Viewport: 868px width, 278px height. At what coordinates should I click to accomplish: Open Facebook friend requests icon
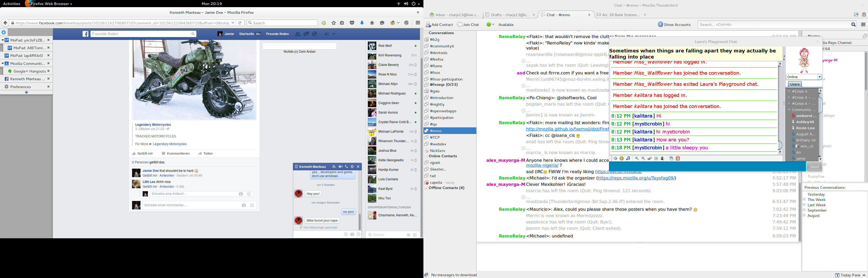[x=297, y=34]
